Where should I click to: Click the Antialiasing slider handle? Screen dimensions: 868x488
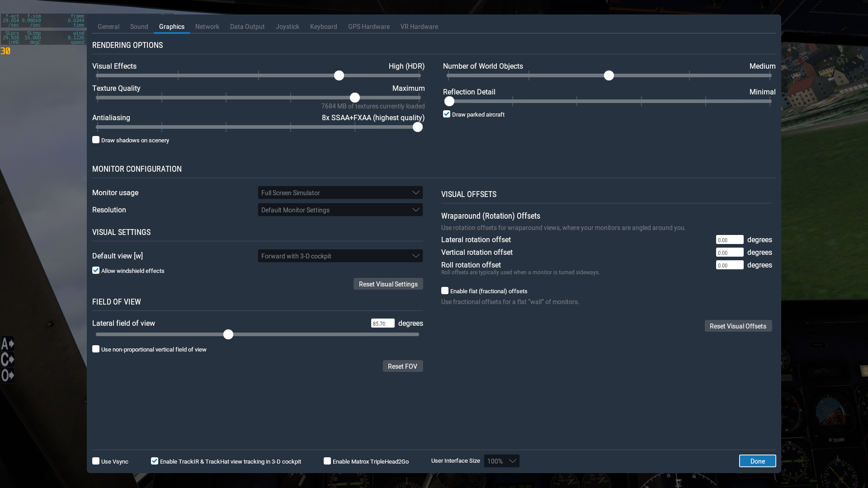[x=418, y=127]
